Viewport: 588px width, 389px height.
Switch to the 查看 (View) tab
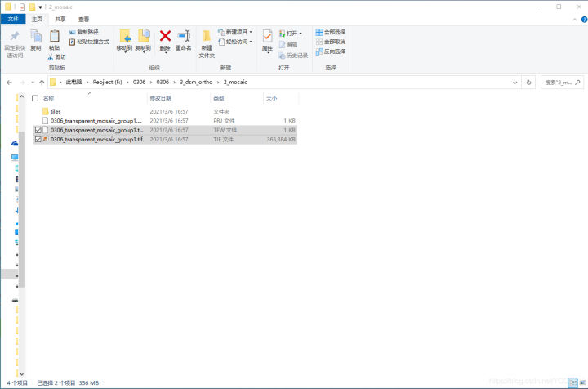[x=83, y=19]
